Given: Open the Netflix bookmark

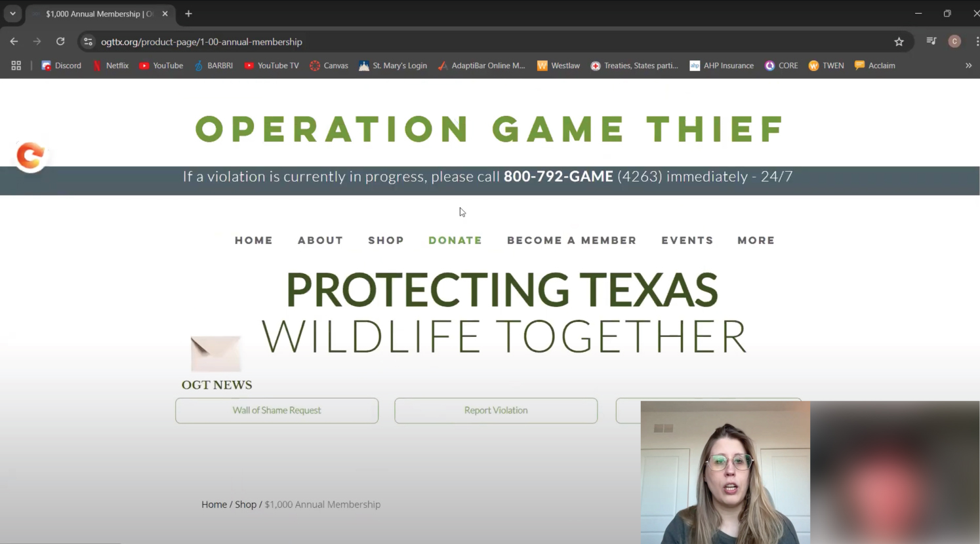Looking at the screenshot, I should coord(110,66).
